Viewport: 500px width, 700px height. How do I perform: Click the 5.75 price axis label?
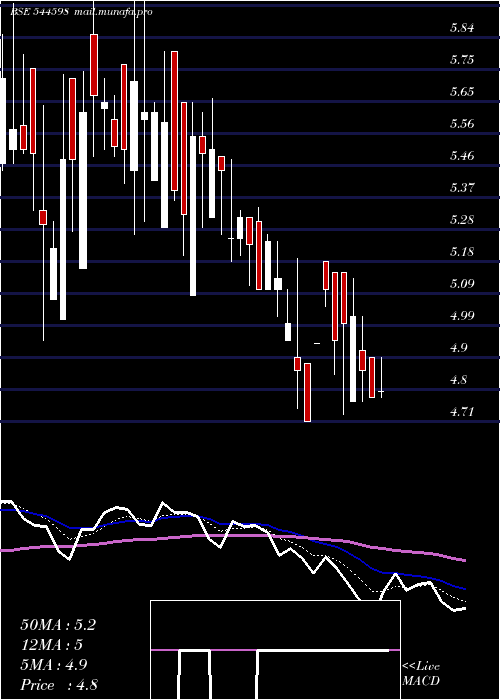click(462, 60)
